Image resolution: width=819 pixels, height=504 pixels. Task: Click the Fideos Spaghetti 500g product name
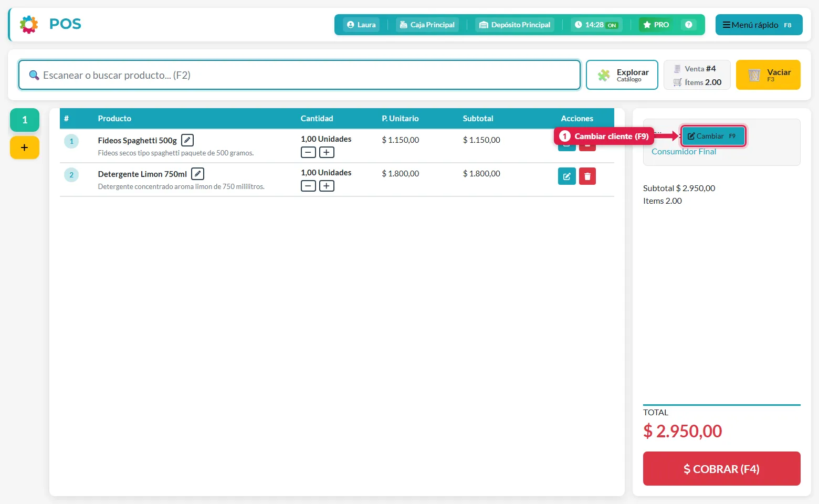pyautogui.click(x=138, y=140)
